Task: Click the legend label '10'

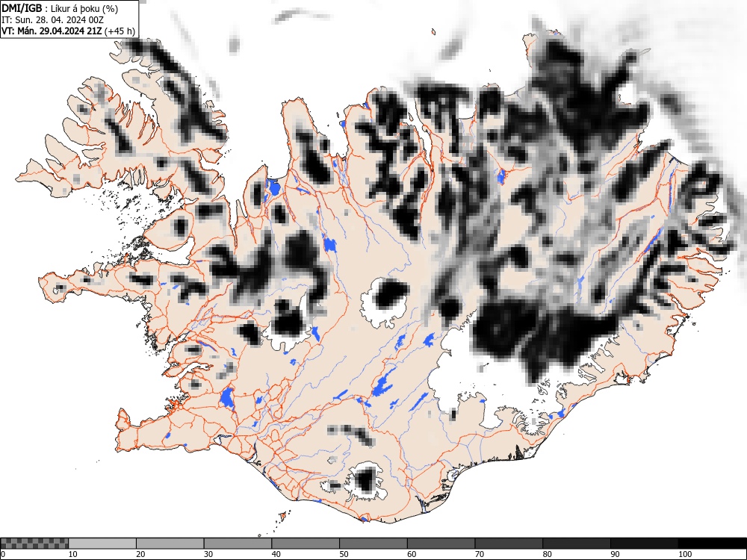Action: coord(73,554)
